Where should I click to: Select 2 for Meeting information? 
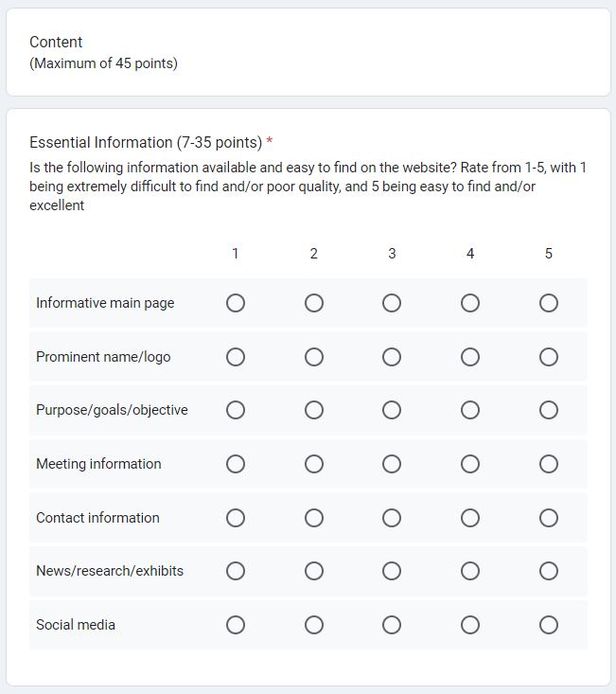314,464
